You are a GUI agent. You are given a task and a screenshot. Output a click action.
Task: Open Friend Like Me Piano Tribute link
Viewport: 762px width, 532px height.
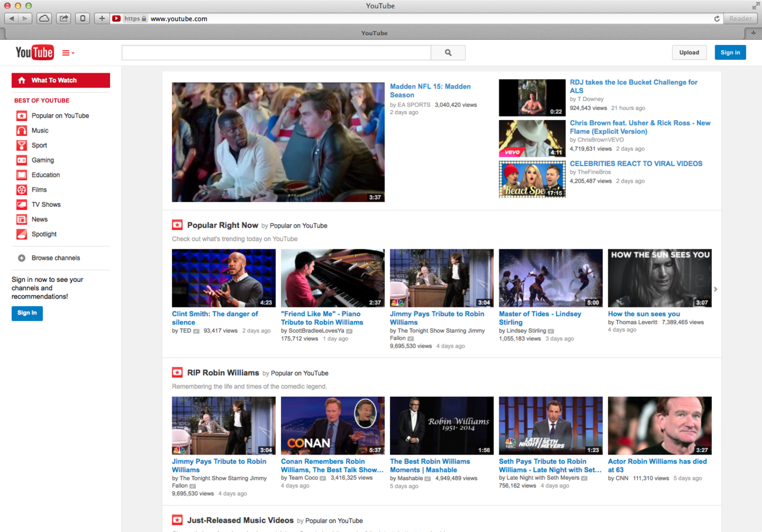322,318
